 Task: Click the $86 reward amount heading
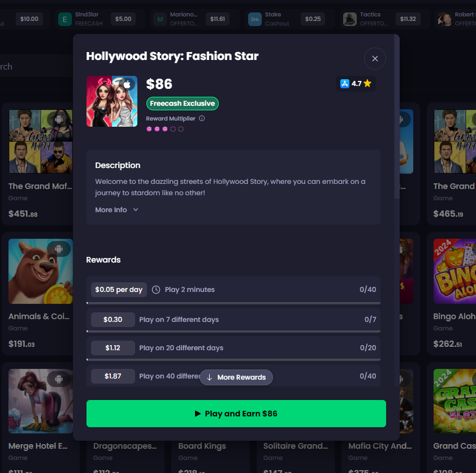click(159, 84)
